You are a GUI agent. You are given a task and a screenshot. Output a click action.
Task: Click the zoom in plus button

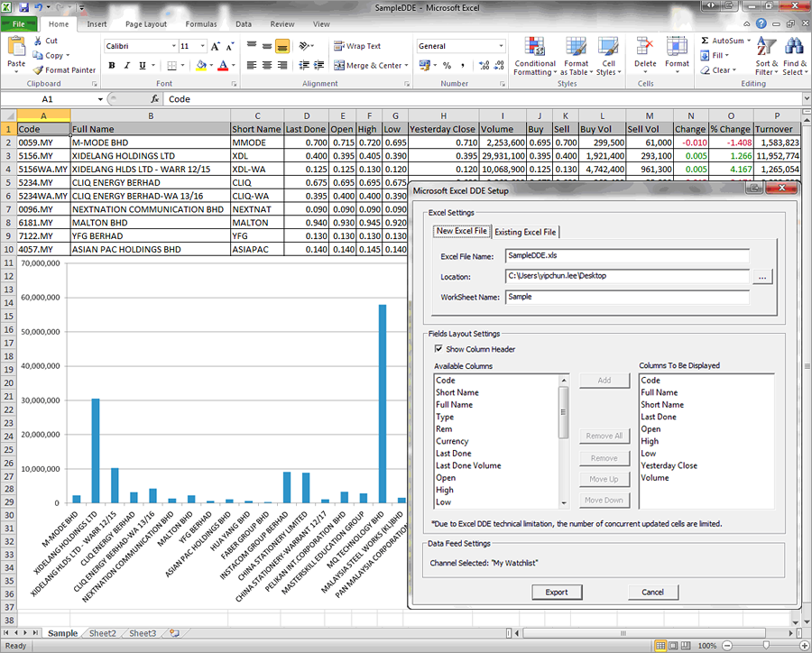coord(804,645)
